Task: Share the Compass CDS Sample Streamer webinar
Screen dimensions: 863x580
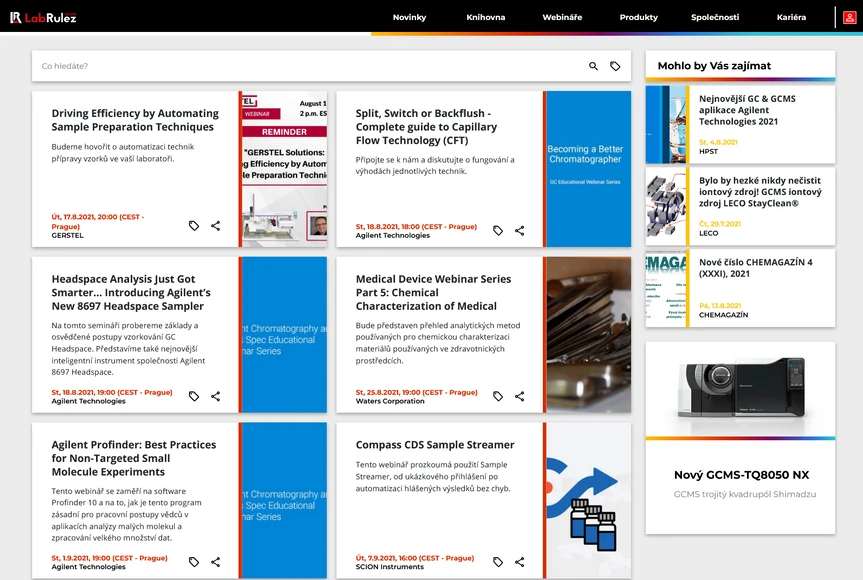Action: click(x=519, y=562)
